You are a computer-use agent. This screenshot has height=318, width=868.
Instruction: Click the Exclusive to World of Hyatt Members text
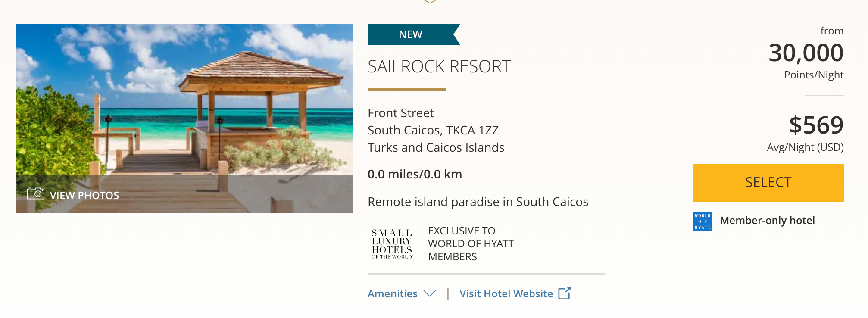pyautogui.click(x=471, y=244)
